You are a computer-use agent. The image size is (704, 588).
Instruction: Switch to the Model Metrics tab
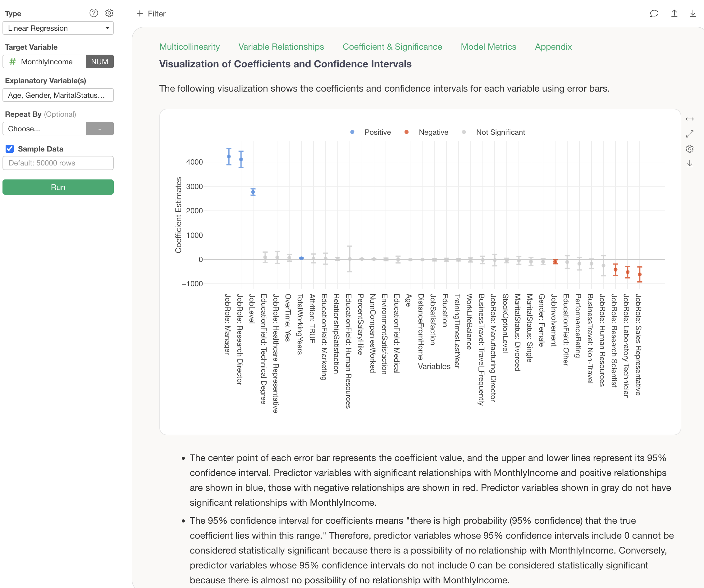coord(488,47)
